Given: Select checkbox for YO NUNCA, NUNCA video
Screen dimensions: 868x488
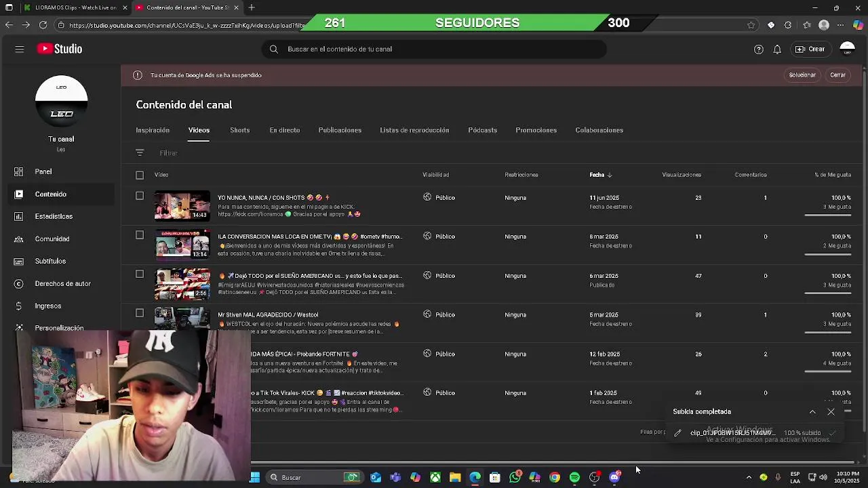Looking at the screenshot, I should [x=140, y=196].
